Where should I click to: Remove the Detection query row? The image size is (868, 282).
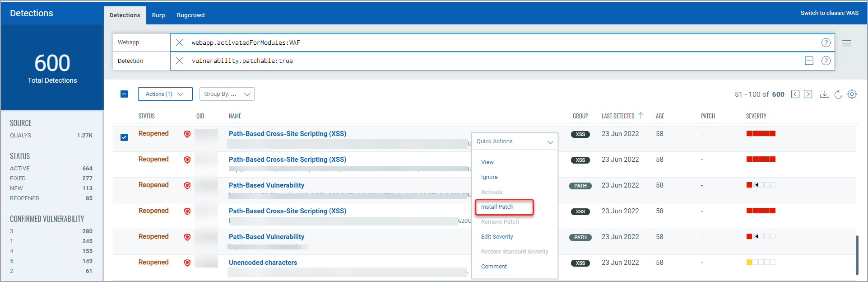809,61
